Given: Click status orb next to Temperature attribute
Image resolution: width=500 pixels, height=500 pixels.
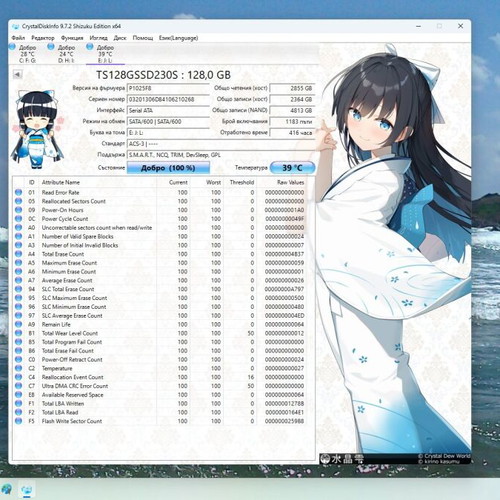Looking at the screenshot, I should (18, 368).
